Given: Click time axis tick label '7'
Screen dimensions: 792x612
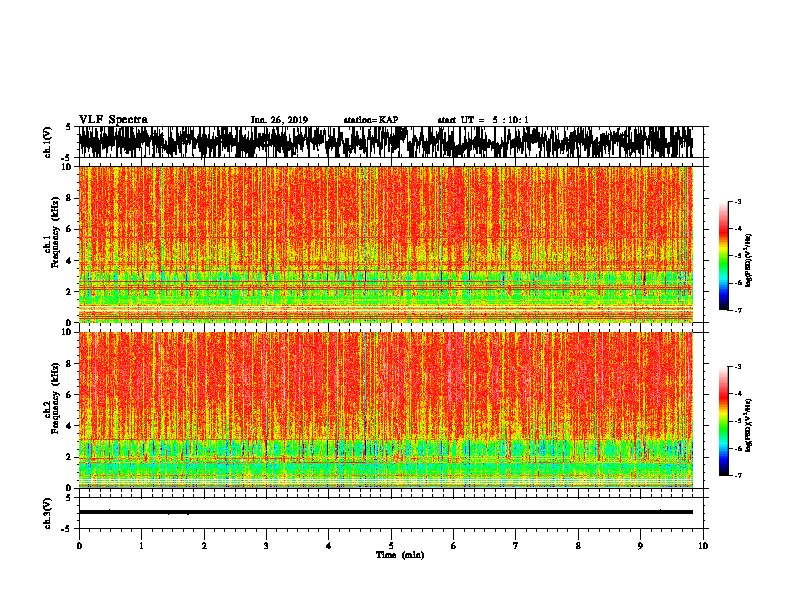Looking at the screenshot, I should 516,546.
